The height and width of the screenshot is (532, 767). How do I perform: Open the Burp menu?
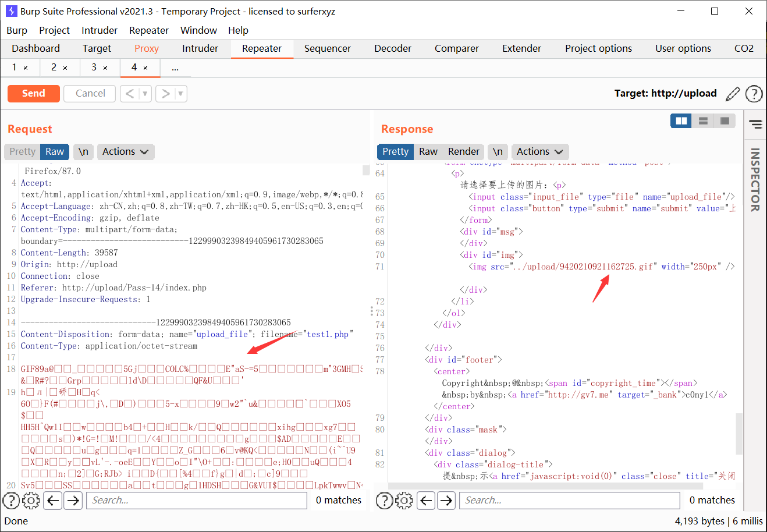pyautogui.click(x=17, y=30)
